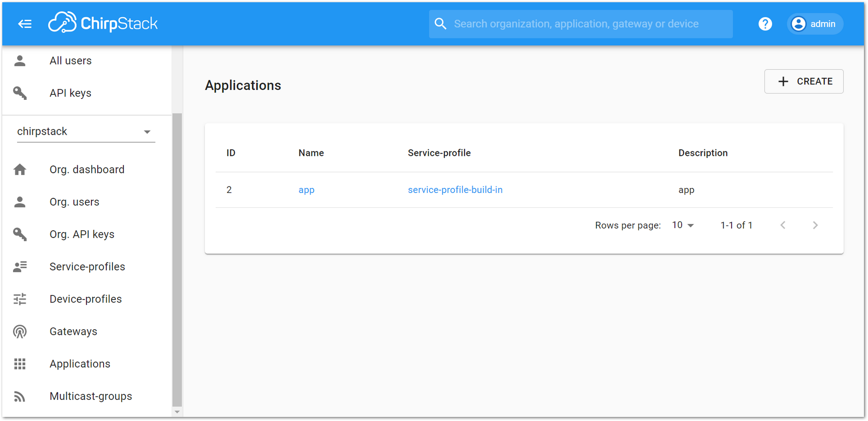Click the ID column header
Screen dimensions: 868x421
tap(231, 153)
